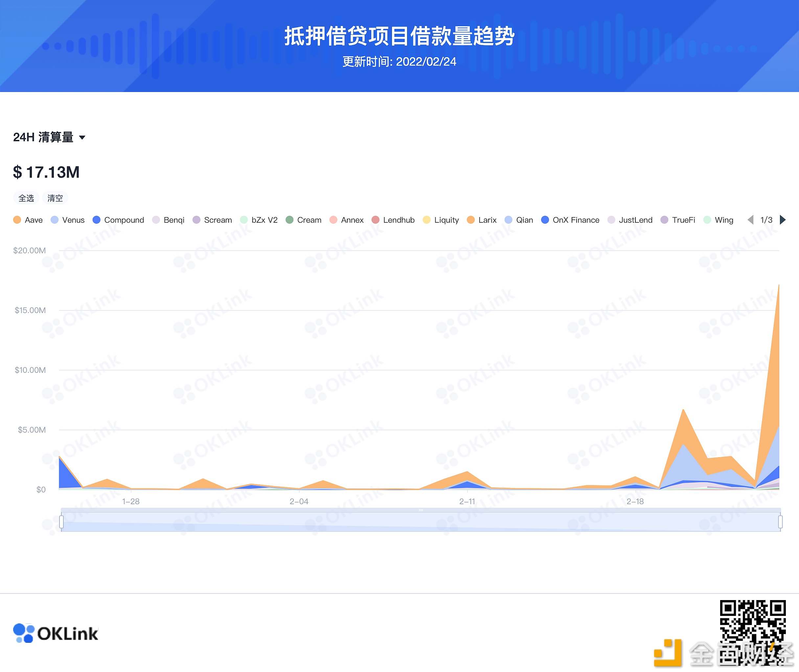Click the title 抵押借贷项目借款量趋势
Screen dimensions: 799x672
click(399, 36)
